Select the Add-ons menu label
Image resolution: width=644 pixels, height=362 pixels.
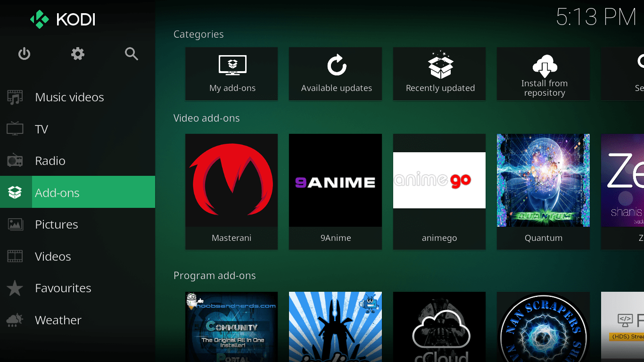coord(57,193)
